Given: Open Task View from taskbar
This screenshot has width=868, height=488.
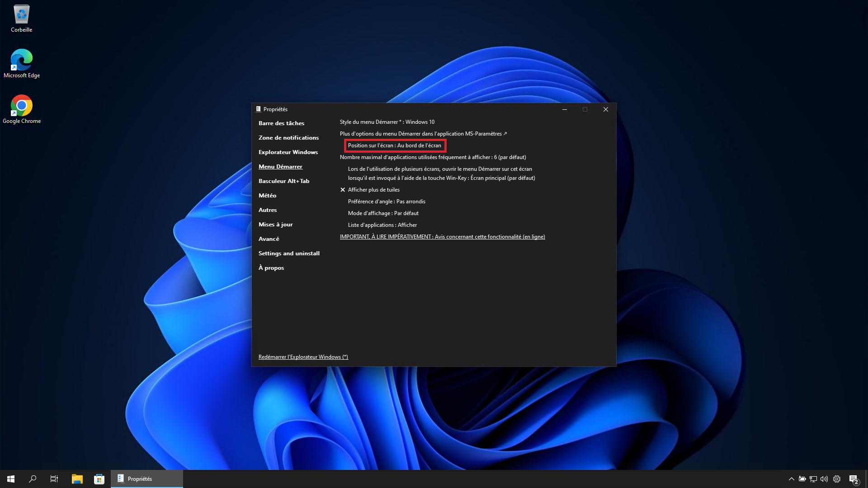Looking at the screenshot, I should click(x=54, y=479).
